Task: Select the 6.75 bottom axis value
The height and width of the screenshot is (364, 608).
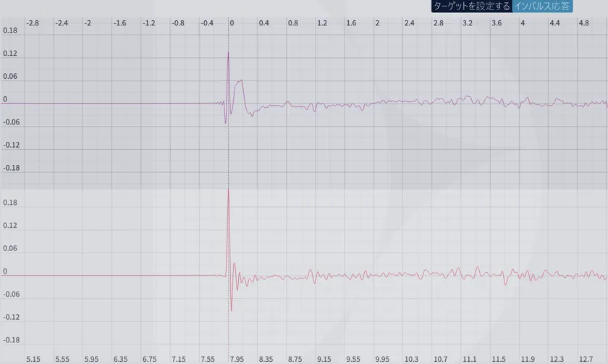Action: [149, 359]
